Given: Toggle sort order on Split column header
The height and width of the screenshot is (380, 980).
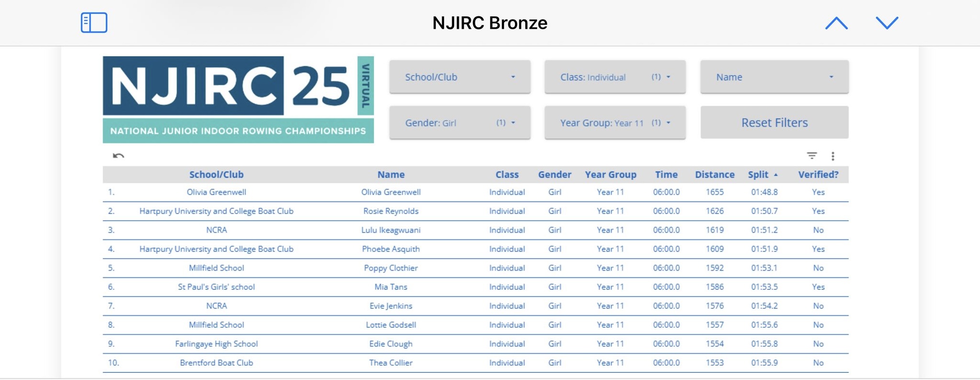Looking at the screenshot, I should click(x=762, y=175).
